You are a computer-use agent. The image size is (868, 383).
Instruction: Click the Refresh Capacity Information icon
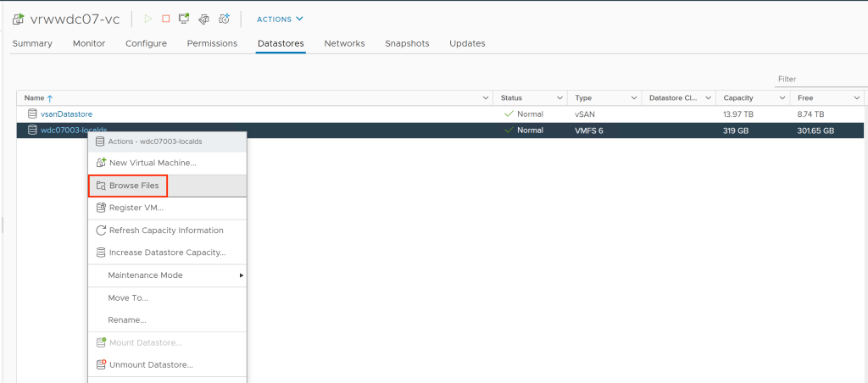point(101,230)
